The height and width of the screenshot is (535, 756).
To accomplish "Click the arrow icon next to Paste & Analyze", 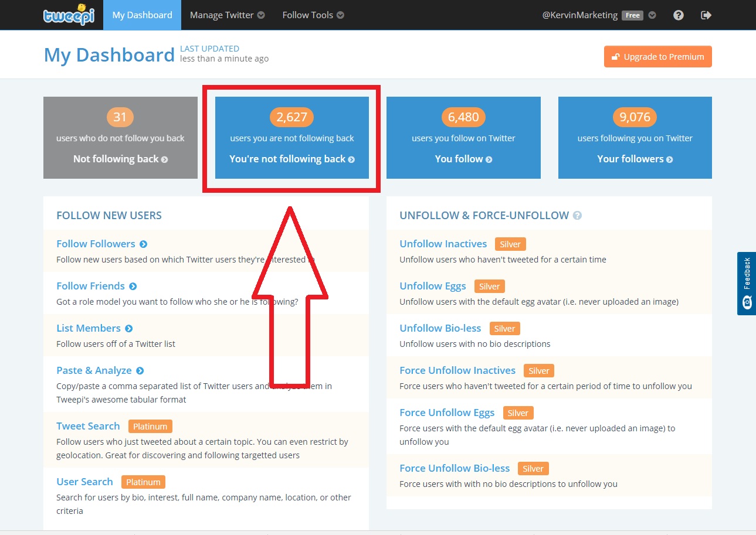I will click(140, 370).
